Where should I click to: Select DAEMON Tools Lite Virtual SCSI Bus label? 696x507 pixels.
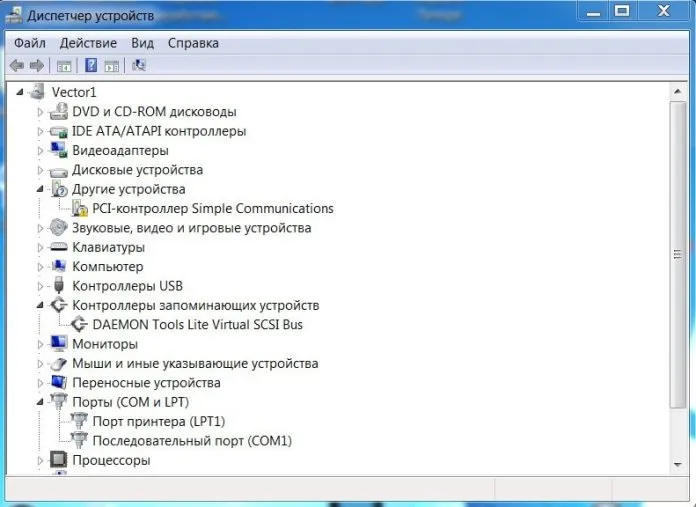[x=198, y=325]
